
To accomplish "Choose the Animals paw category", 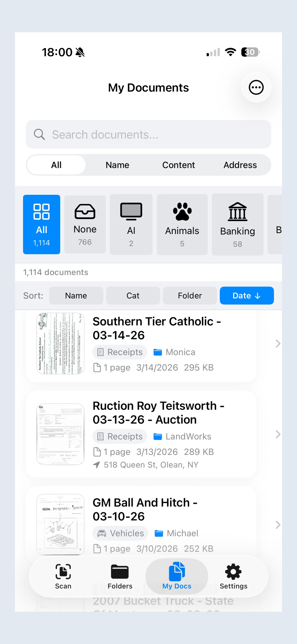I will point(182,224).
